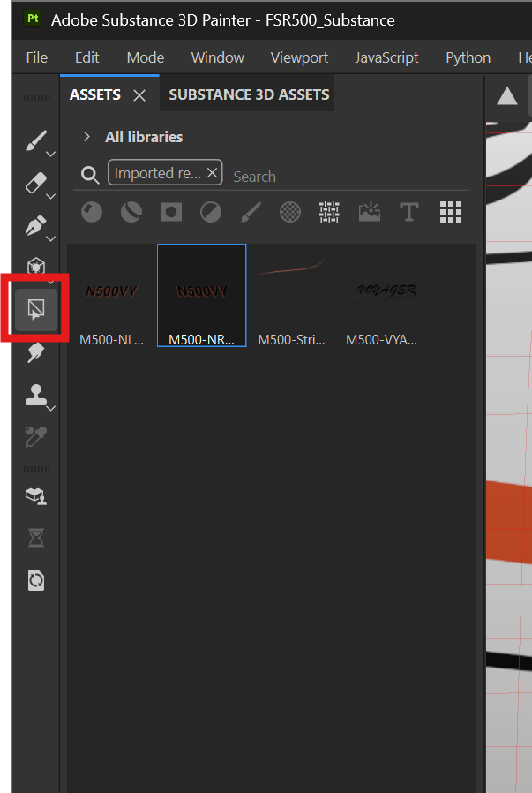Image resolution: width=532 pixels, height=793 pixels.
Task: Open Projection tool variants arrow
Action: click(x=50, y=238)
